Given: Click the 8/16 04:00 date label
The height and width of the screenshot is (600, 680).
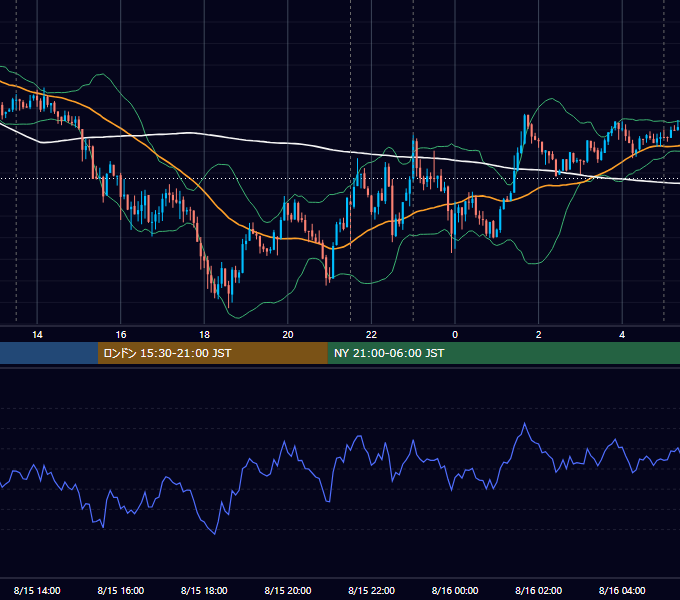Looking at the screenshot, I should point(622,590).
